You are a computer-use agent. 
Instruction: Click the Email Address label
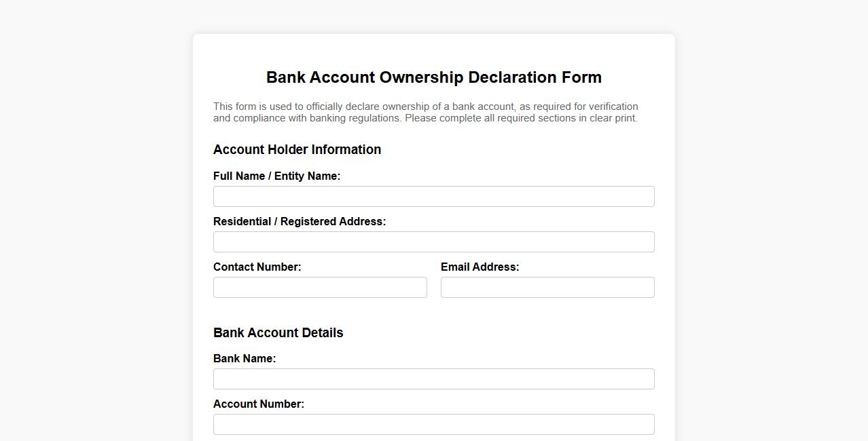tap(480, 267)
